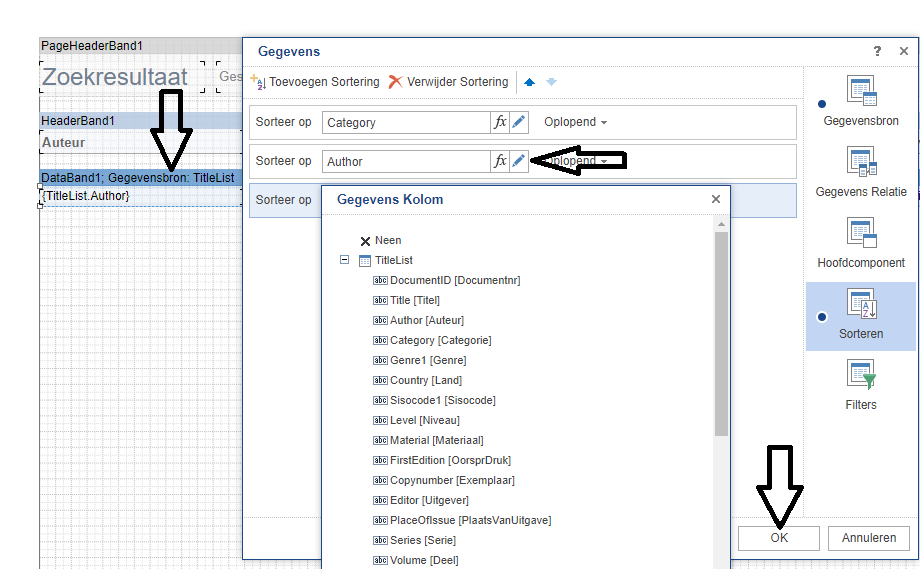
Task: Click pencil edit icon beside Category field
Action: (x=518, y=122)
